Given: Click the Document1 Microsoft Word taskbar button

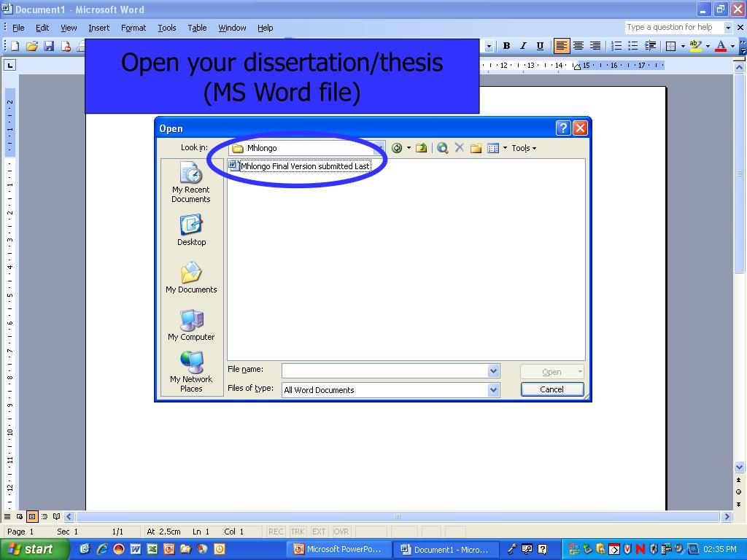Looking at the screenshot, I should tap(446, 550).
